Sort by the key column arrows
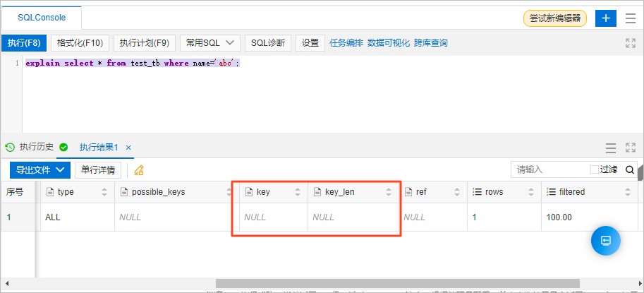The width and height of the screenshot is (644, 293). click(298, 192)
